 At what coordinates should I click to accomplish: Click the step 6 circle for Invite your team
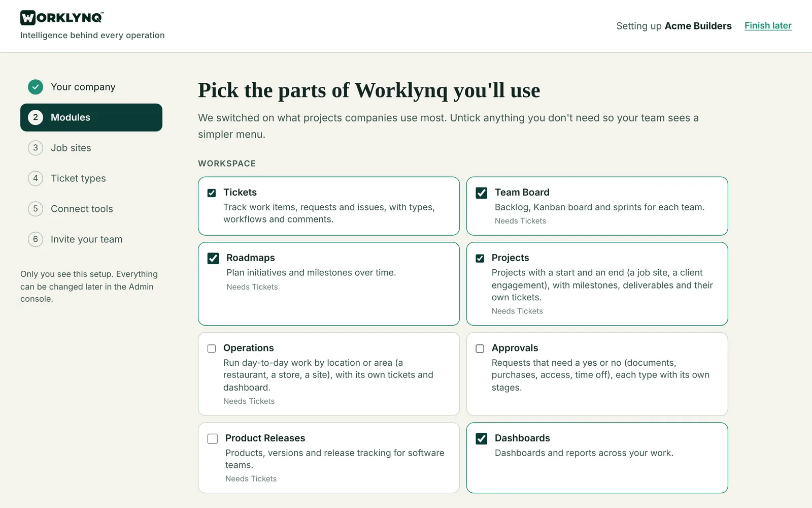click(36, 239)
